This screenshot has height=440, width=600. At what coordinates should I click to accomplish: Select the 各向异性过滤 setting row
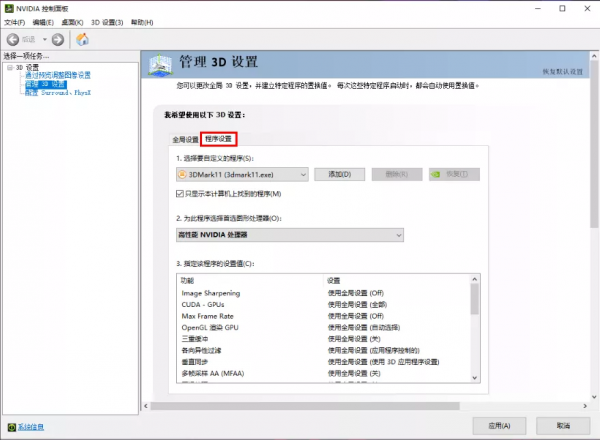click(x=323, y=350)
